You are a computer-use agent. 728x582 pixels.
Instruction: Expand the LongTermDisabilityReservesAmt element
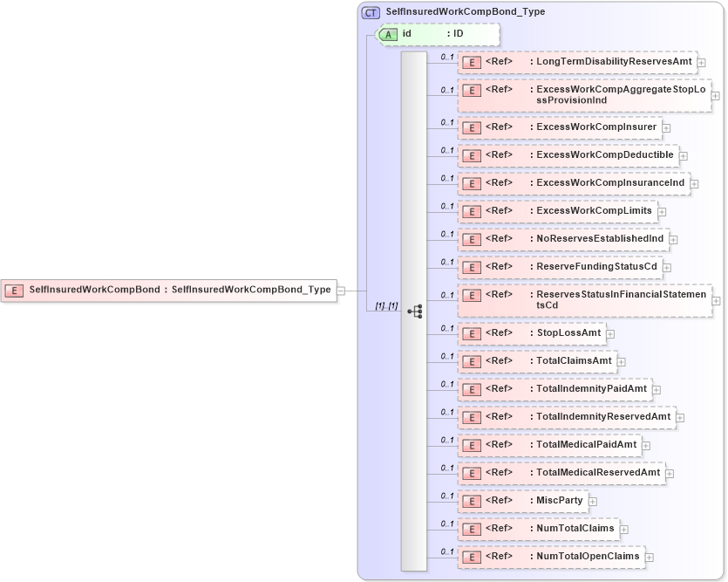click(x=701, y=62)
